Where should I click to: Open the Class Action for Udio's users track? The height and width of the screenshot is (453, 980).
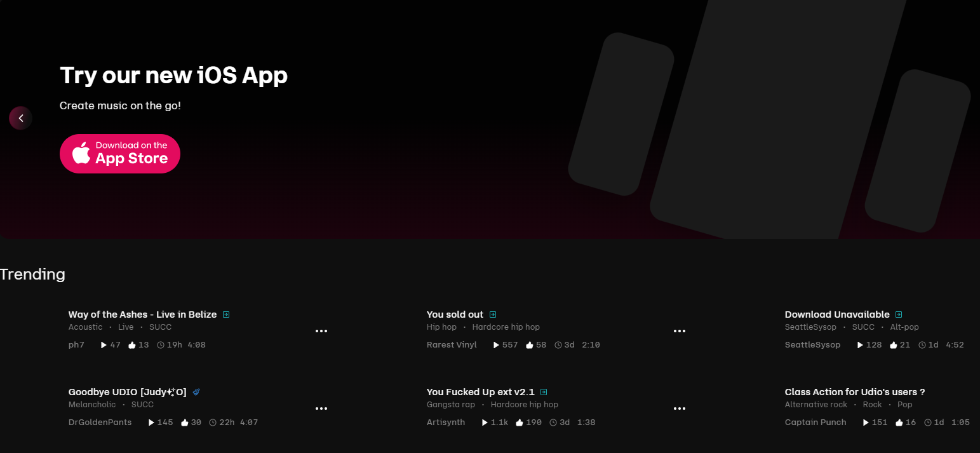[855, 392]
